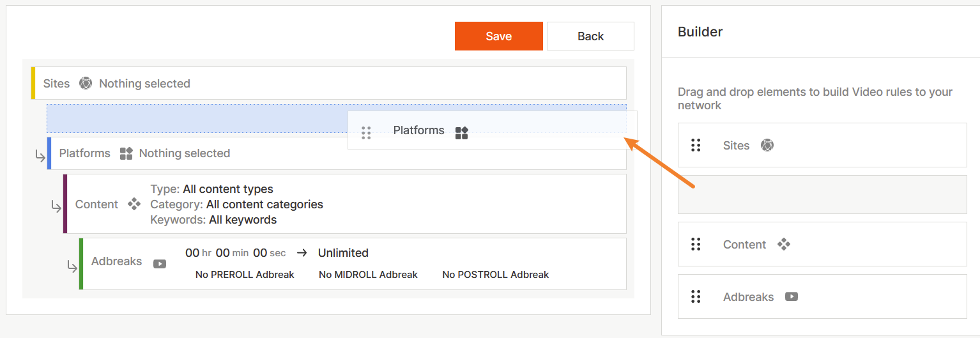This screenshot has height=338, width=980.
Task: Select the 'No PREROLL Adbreak' label
Action: coord(245,275)
